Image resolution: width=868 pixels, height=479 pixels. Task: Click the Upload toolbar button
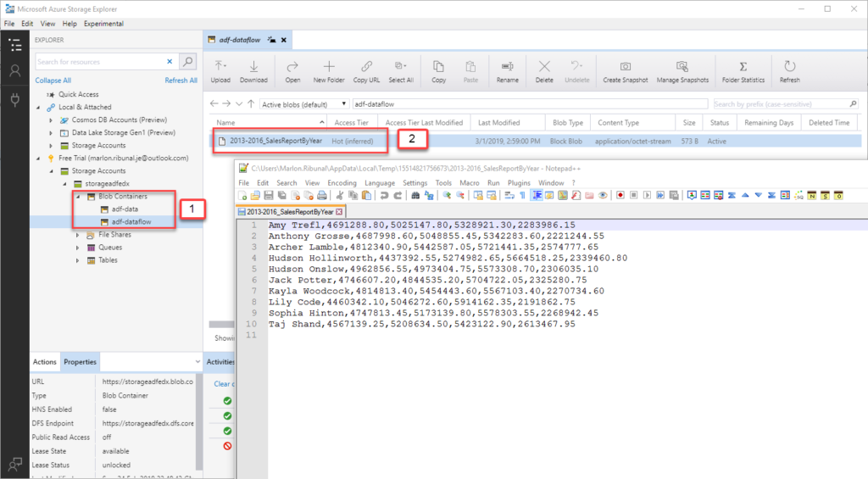pos(220,72)
